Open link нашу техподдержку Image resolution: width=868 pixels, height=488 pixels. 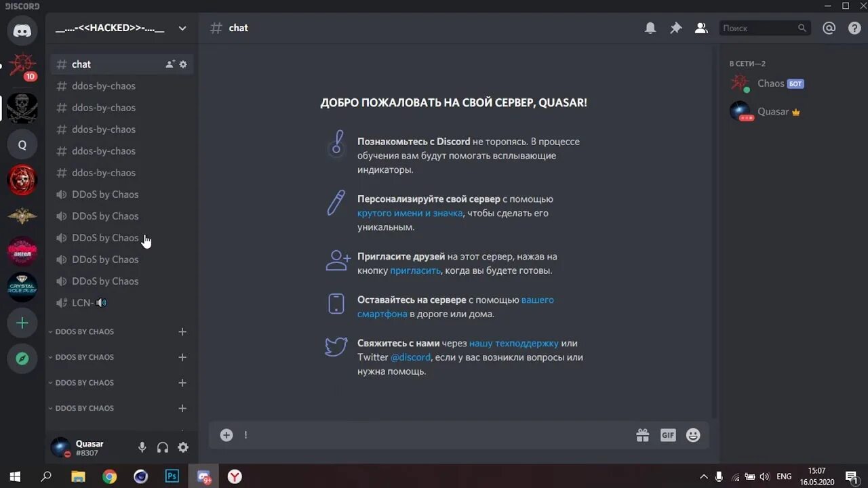point(514,343)
